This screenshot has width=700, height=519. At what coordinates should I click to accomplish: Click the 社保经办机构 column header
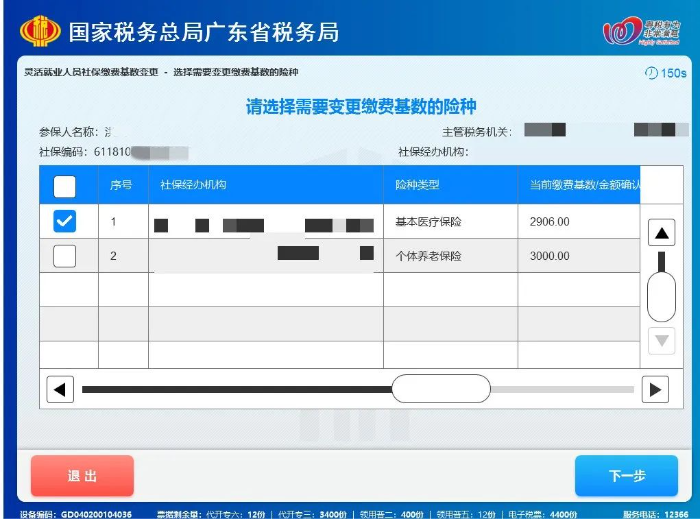pos(193,185)
